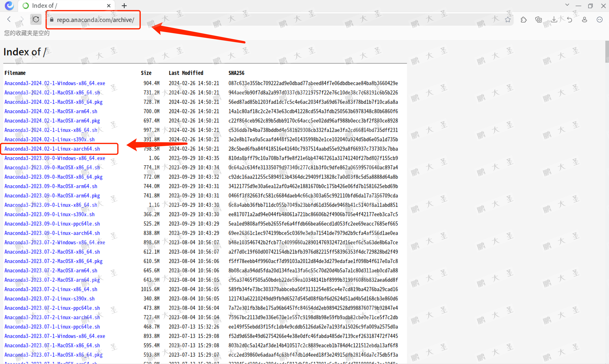Open new tab with plus button
Viewport: 609px width, 364px height.
(124, 6)
